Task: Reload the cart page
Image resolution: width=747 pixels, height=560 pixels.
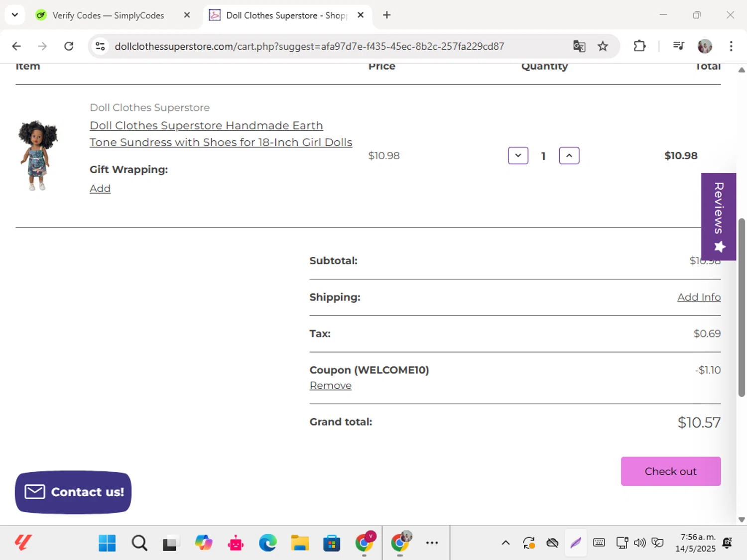Action: click(69, 46)
